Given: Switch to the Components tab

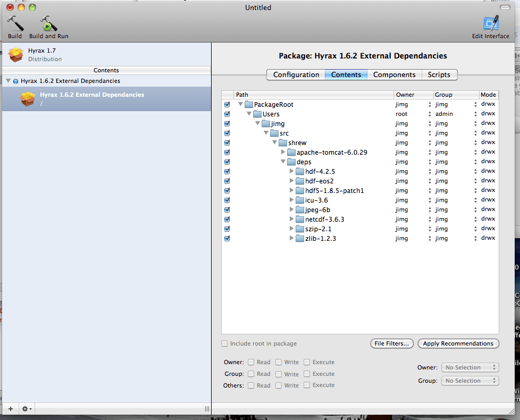Looking at the screenshot, I should tap(395, 74).
